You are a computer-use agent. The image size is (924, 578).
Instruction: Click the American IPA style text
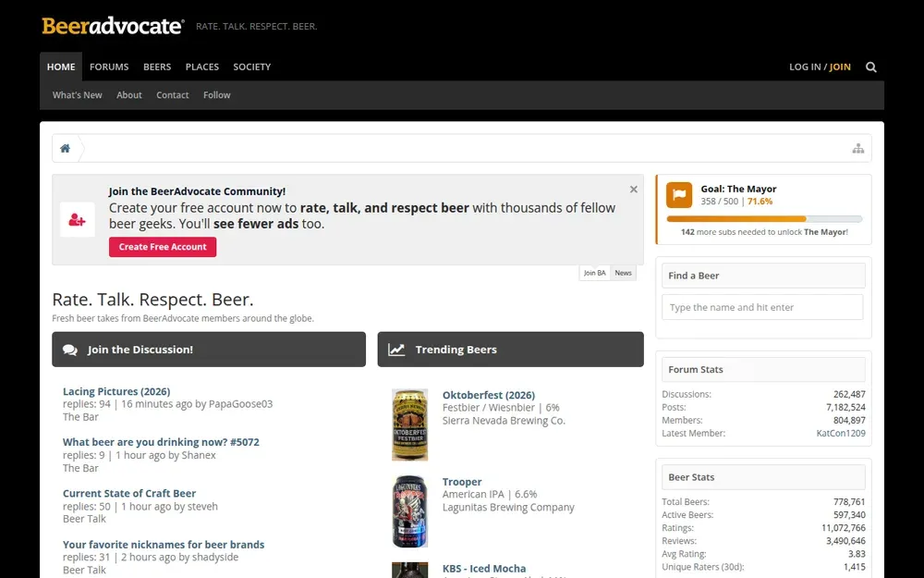click(x=473, y=494)
